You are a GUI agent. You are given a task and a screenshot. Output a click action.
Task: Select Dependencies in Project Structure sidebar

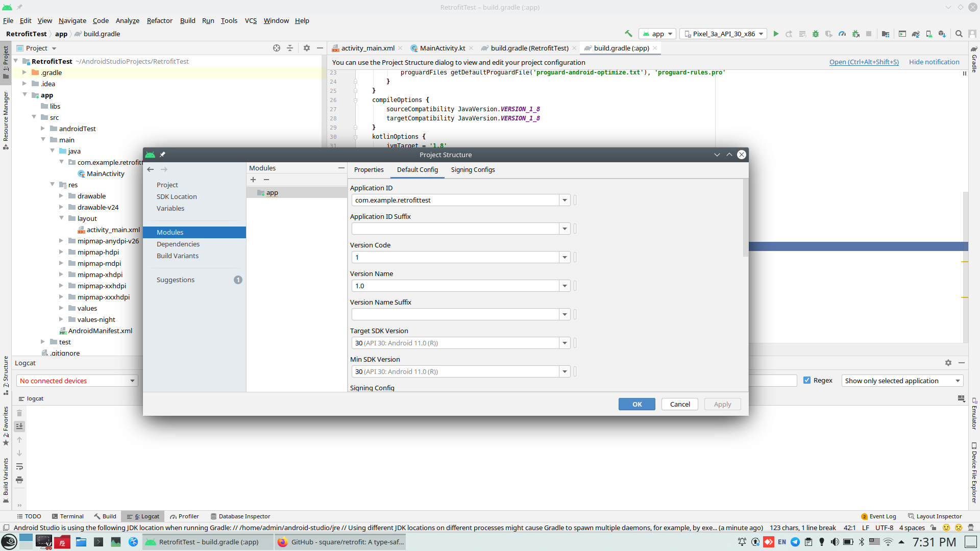pos(178,244)
